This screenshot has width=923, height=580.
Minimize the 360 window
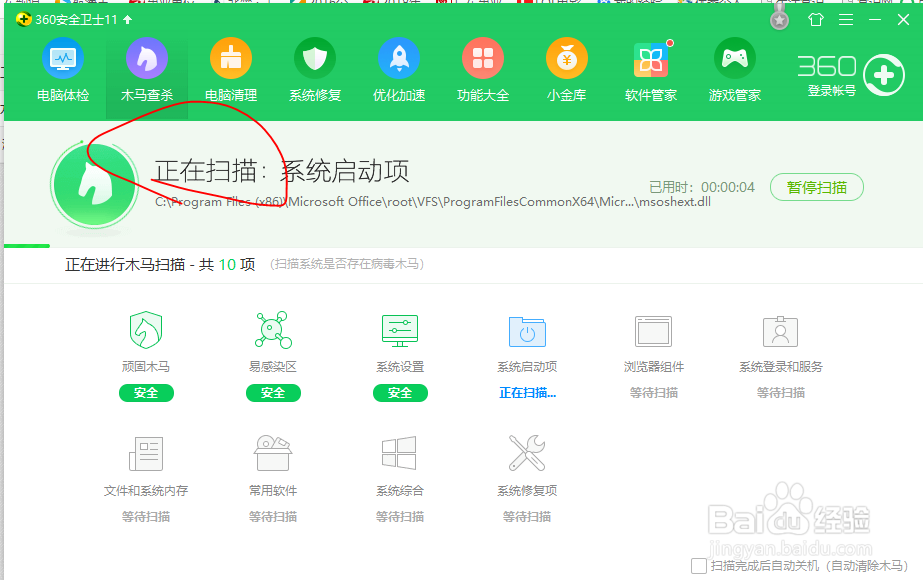pos(875,19)
